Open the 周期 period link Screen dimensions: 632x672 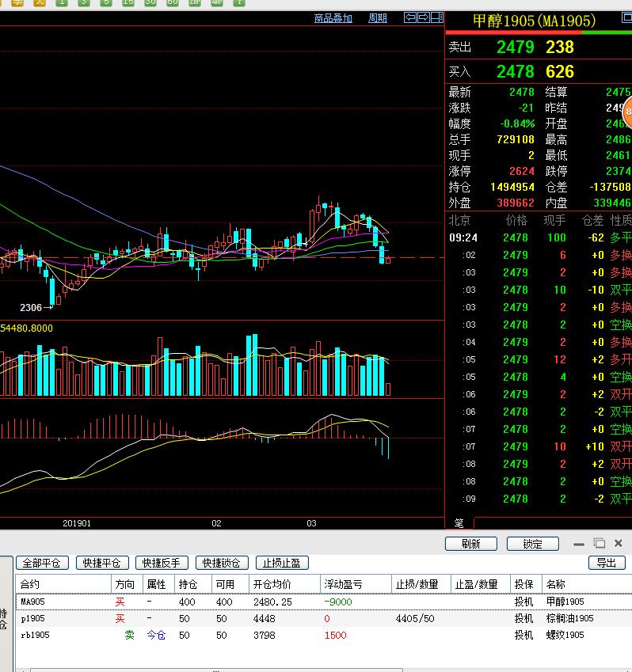pyautogui.click(x=377, y=18)
